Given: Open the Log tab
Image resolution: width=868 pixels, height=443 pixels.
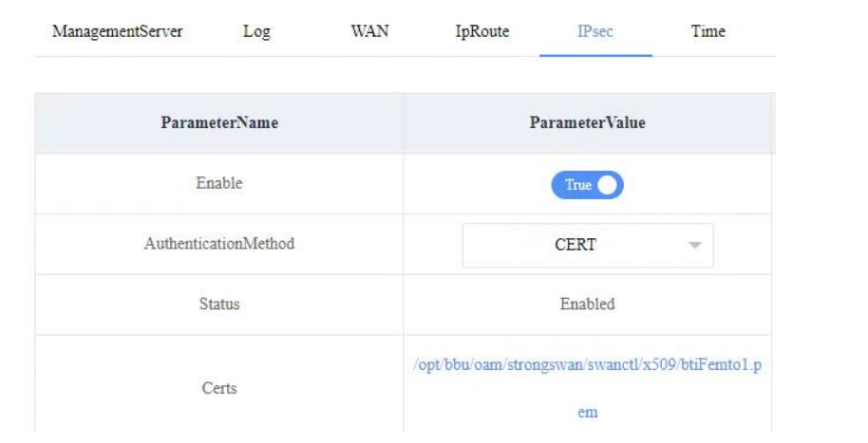Looking at the screenshot, I should pos(256,31).
